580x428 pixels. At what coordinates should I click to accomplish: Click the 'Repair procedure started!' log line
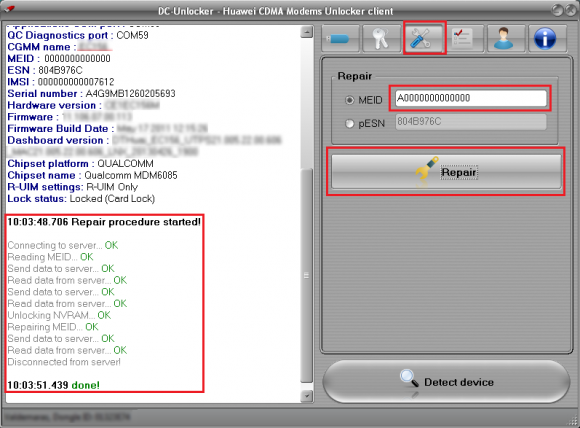(104, 222)
